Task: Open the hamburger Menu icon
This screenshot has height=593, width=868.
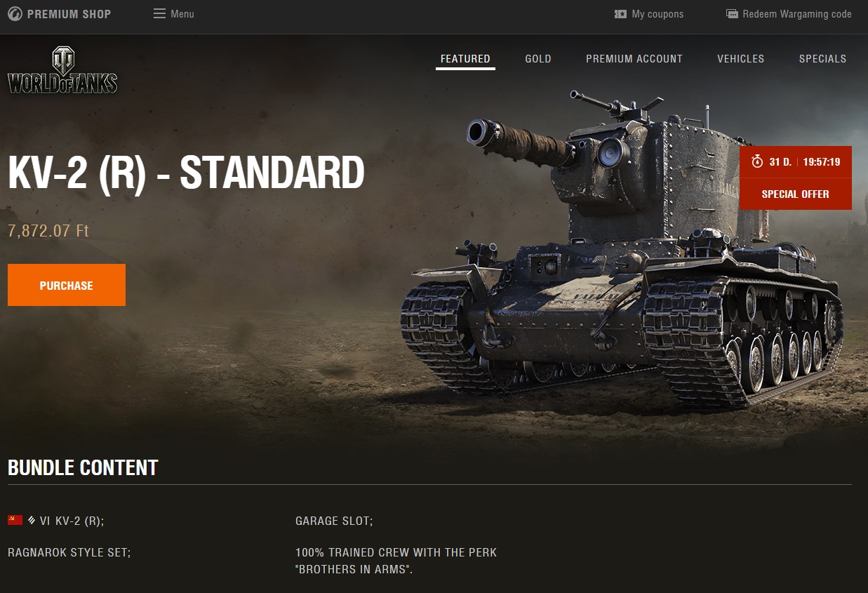Action: (x=159, y=14)
